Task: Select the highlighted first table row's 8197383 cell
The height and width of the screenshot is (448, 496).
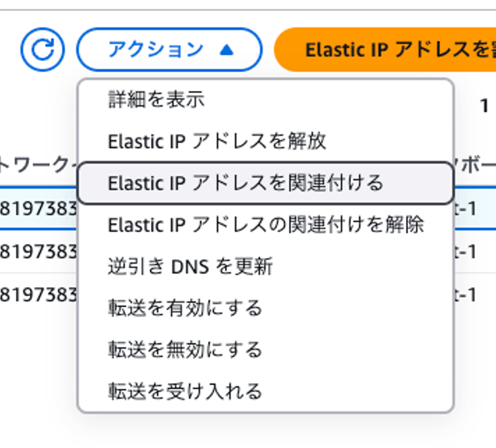Action: [38, 209]
